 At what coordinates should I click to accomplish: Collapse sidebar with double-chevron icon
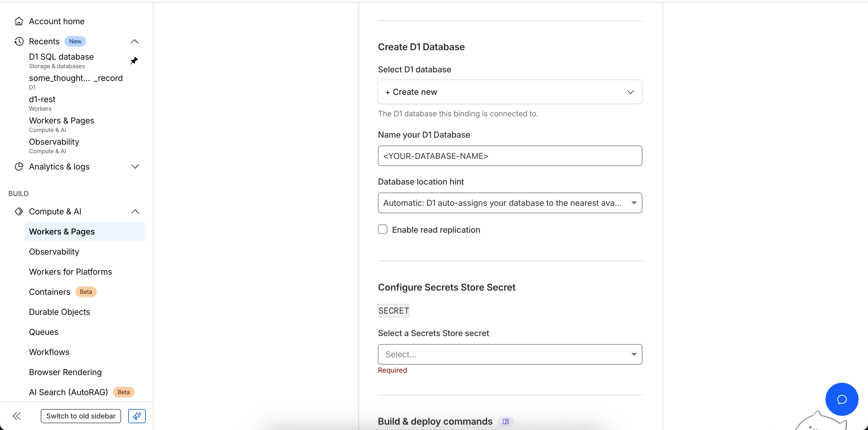click(17, 416)
